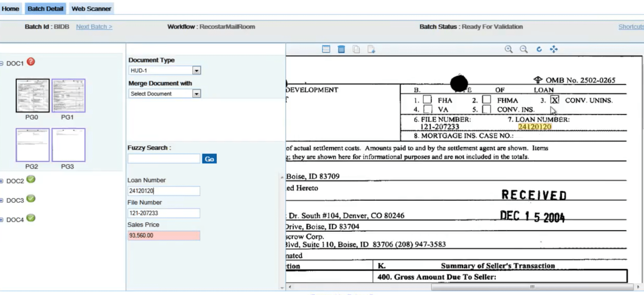Click the fit-to-page arrows icon
This screenshot has width=644, height=295.
(554, 49)
